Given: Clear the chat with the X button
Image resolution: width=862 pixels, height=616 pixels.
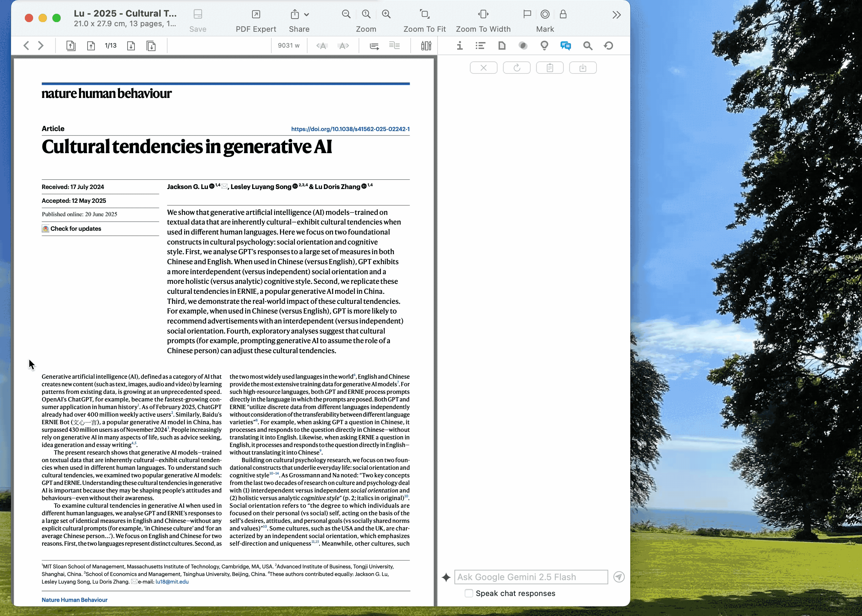Looking at the screenshot, I should (x=483, y=68).
